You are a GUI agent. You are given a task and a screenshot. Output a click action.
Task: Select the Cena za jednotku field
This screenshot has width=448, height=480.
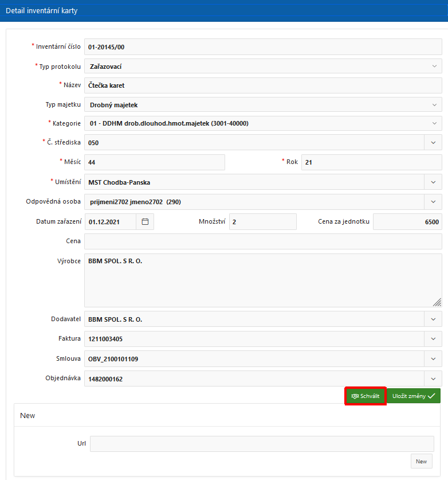(407, 221)
